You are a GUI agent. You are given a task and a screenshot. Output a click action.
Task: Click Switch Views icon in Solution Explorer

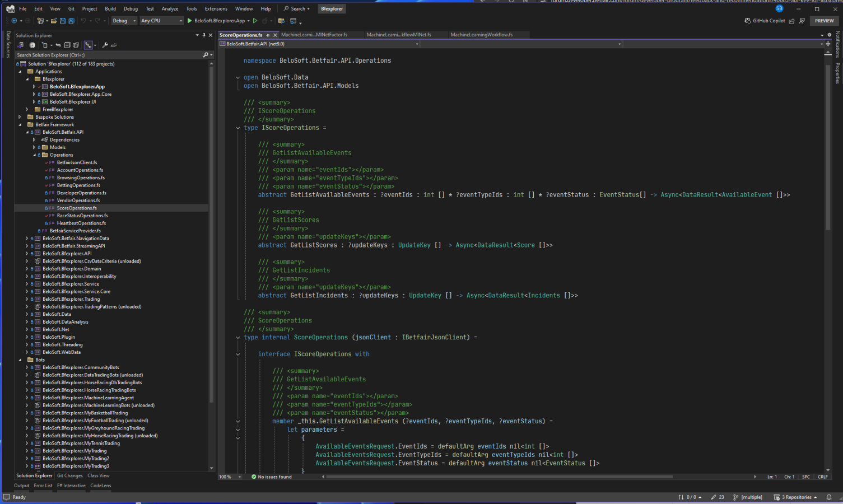20,45
